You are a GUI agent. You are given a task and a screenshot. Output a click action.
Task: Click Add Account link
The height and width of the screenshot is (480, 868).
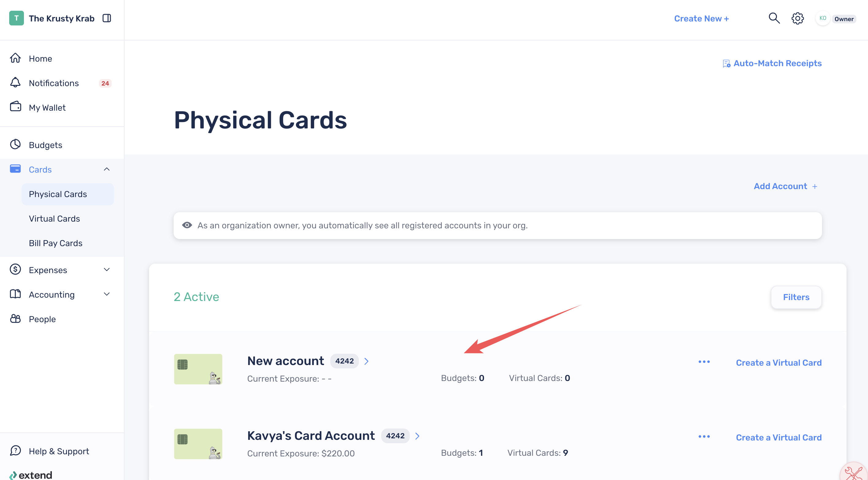[x=785, y=186]
